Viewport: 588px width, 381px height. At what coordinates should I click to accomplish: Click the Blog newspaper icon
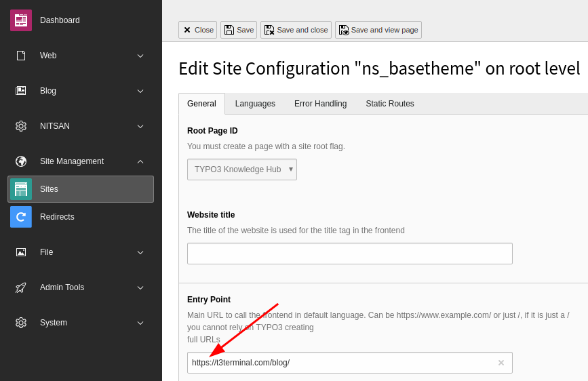tap(21, 91)
